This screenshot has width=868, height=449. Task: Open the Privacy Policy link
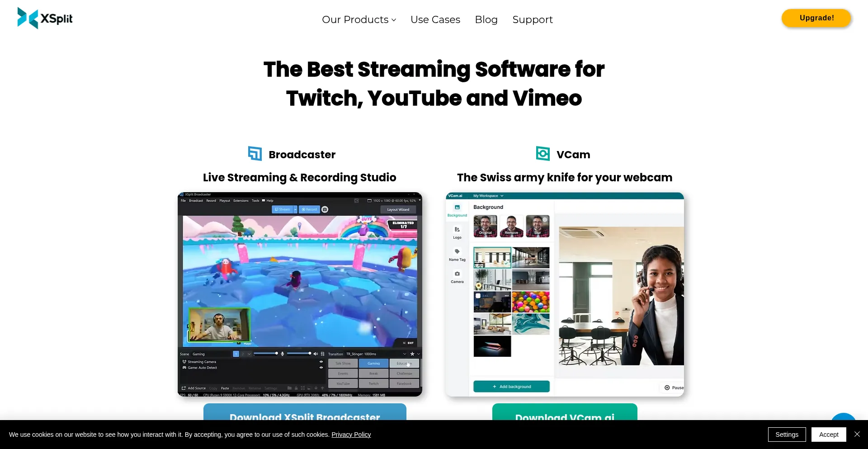tap(351, 435)
